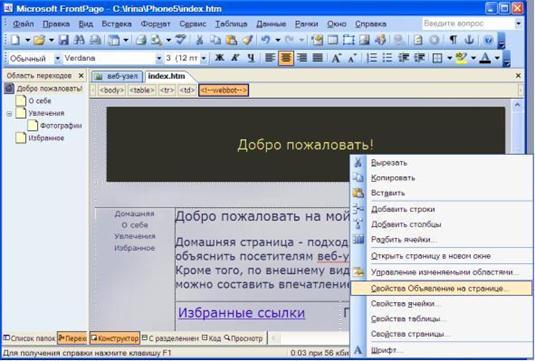Switch to Просмотр preview view
535x361 pixels.
(244, 338)
